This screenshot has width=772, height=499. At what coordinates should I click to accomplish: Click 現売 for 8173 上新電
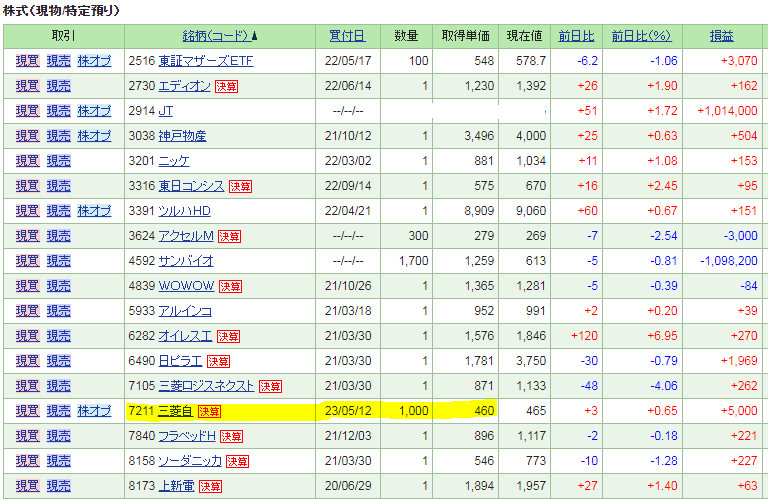(59, 486)
